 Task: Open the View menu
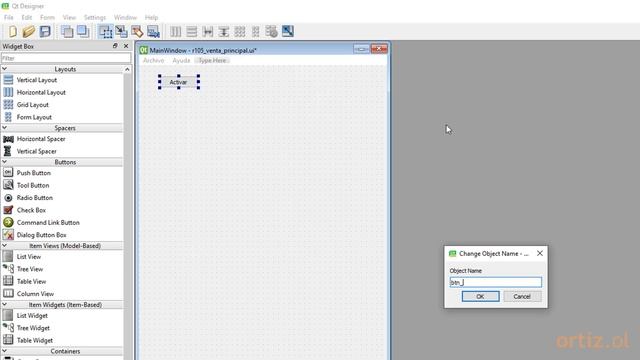[69, 18]
